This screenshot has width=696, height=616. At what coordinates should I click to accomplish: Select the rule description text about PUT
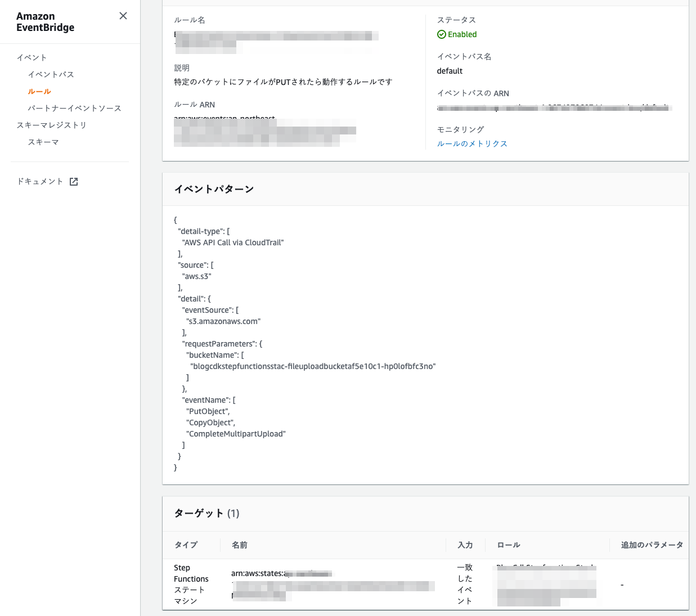pyautogui.click(x=283, y=82)
